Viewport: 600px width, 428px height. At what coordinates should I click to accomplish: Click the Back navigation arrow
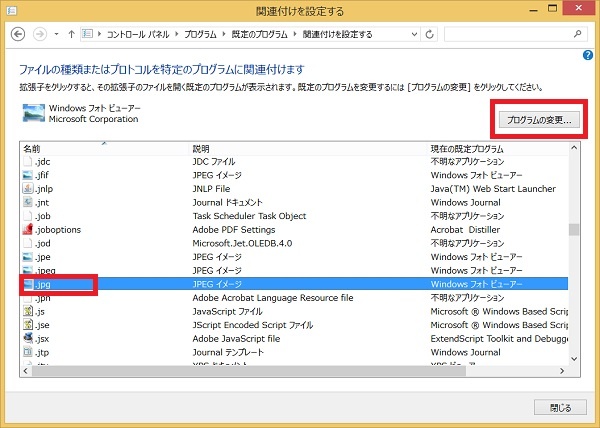tap(18, 34)
